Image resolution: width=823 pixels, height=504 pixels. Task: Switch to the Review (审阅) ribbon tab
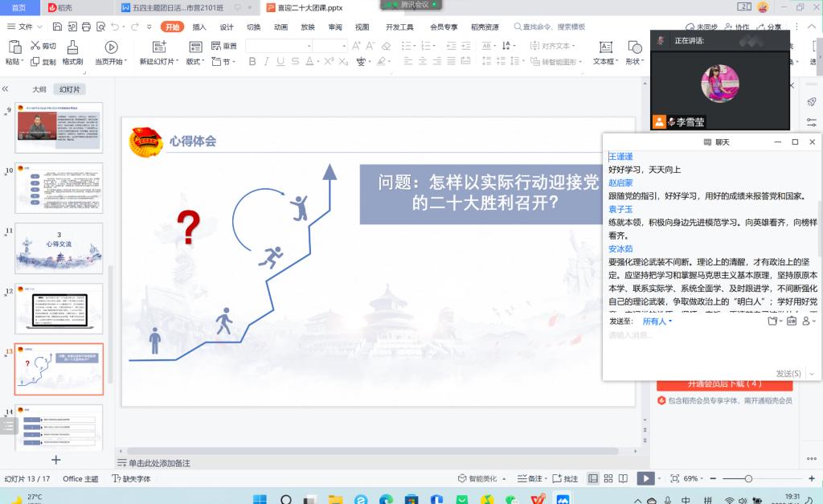(x=335, y=27)
